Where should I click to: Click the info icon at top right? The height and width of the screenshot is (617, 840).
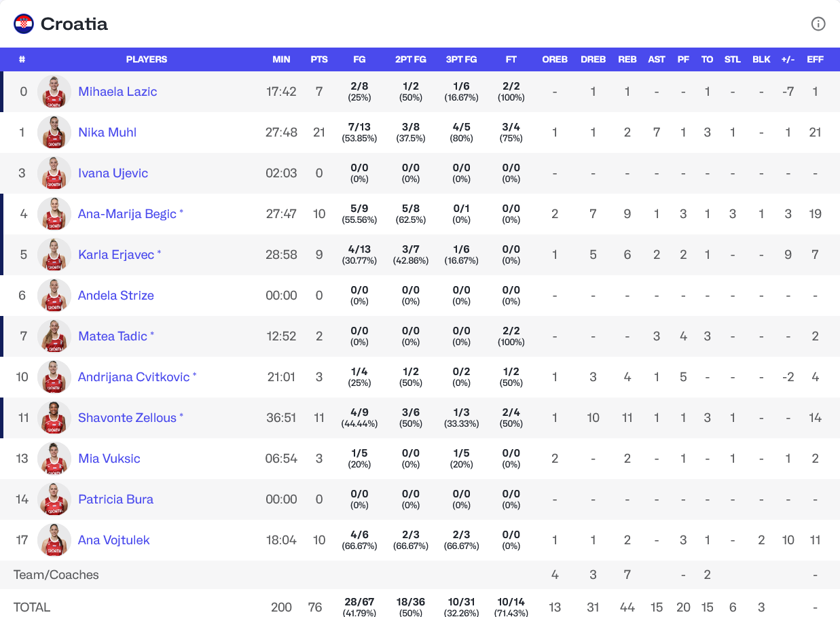818,24
